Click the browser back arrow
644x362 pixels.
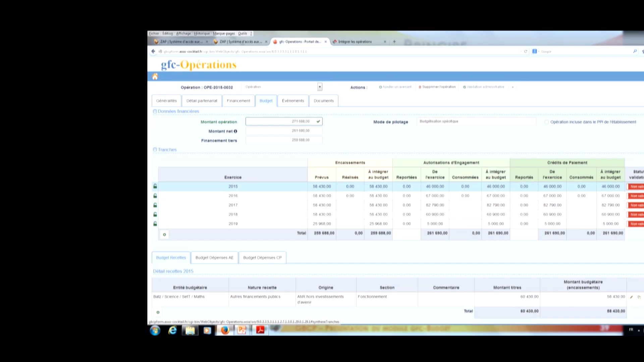click(x=153, y=51)
